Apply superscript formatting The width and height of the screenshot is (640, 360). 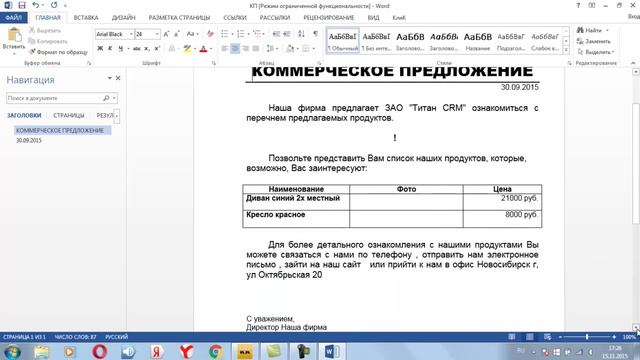click(x=157, y=49)
